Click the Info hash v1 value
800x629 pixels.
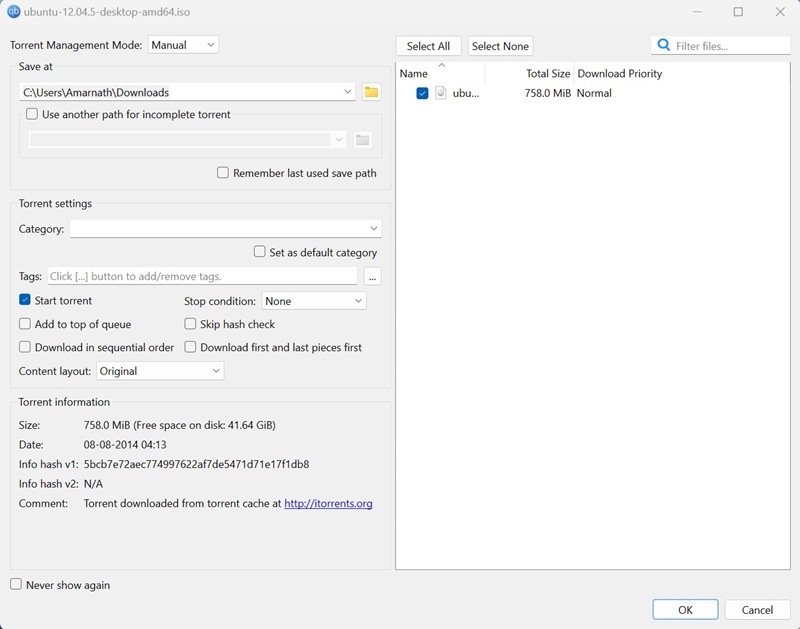coord(196,464)
